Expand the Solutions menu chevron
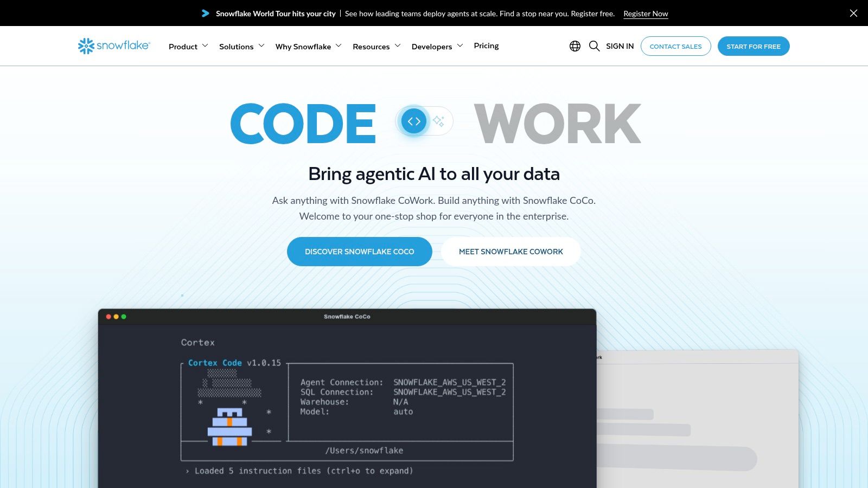Image resolution: width=868 pixels, height=488 pixels. click(261, 46)
